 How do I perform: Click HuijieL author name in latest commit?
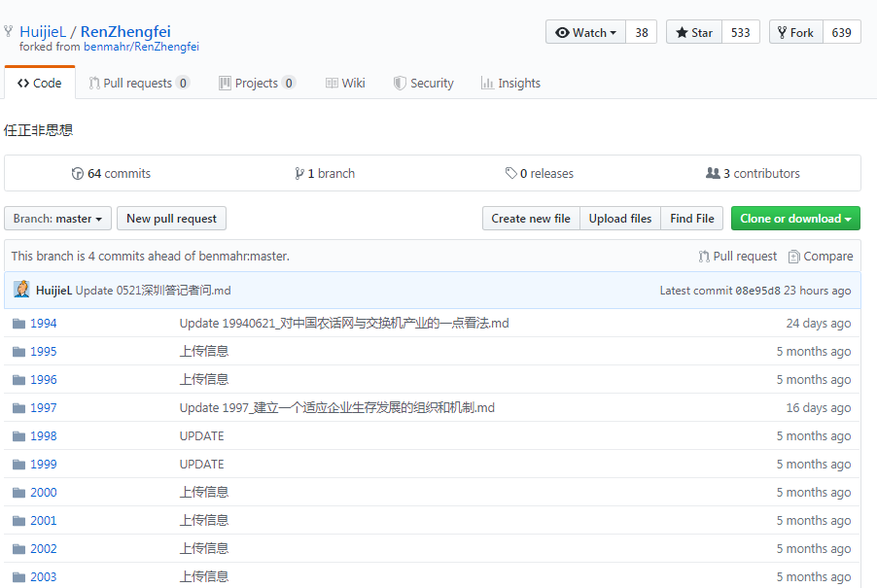click(x=53, y=291)
